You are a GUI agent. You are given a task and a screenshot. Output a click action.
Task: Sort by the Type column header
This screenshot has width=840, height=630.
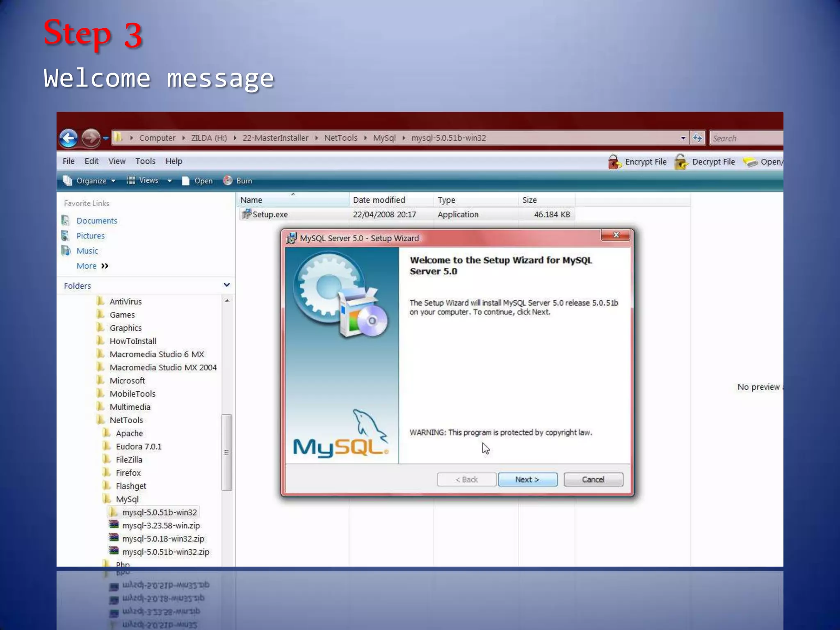[x=476, y=200]
